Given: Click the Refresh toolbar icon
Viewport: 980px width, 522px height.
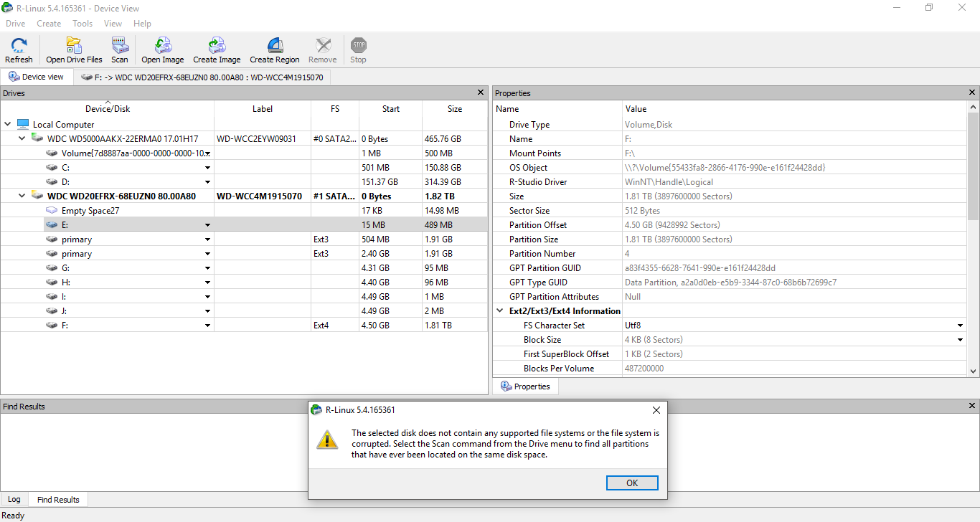Looking at the screenshot, I should click(19, 46).
